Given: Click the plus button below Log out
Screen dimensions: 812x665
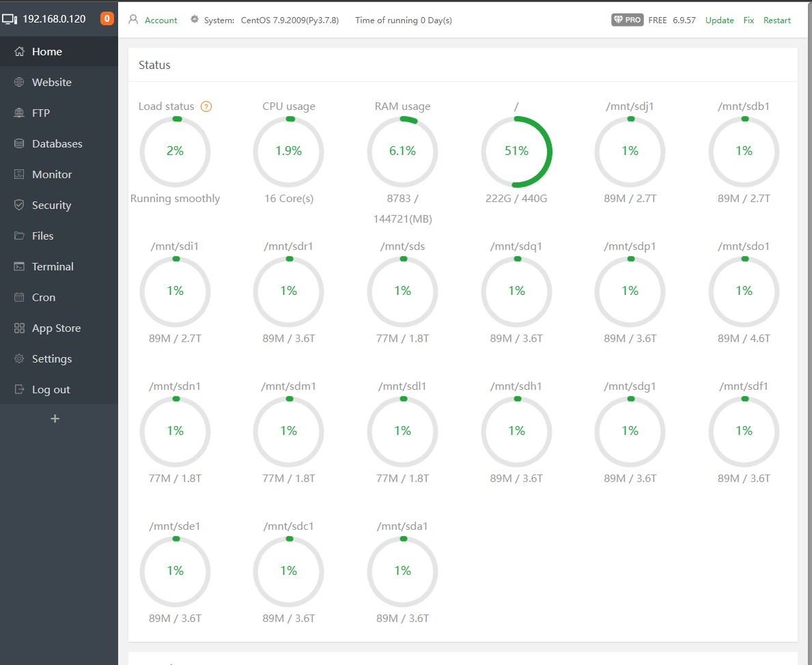Looking at the screenshot, I should (55, 419).
